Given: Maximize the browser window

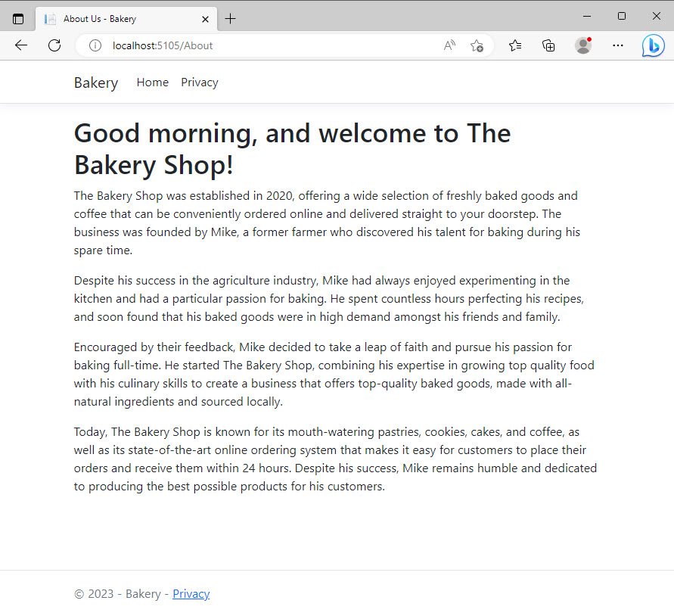Looking at the screenshot, I should 622,17.
